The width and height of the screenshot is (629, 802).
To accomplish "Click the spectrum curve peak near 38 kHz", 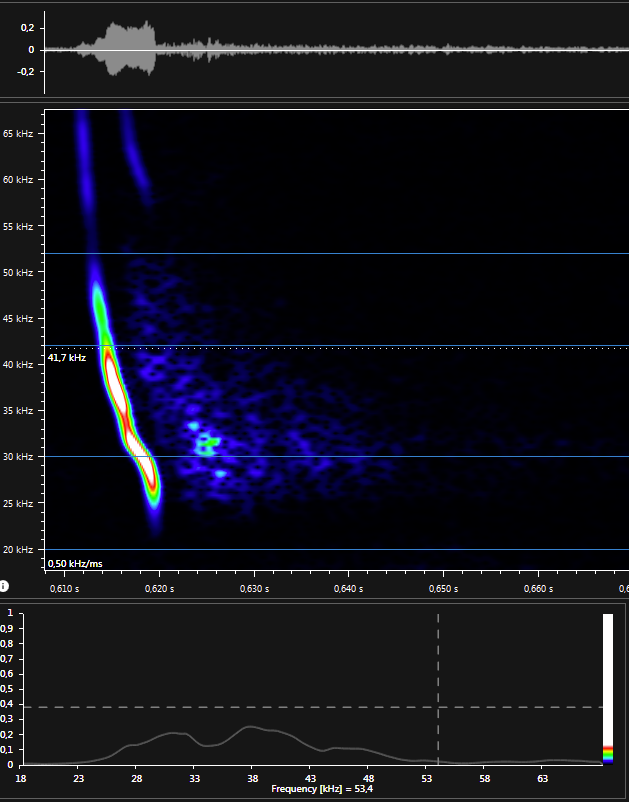I will (252, 727).
